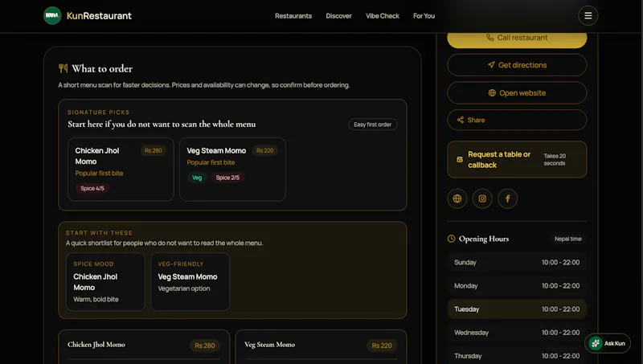
Task: Request a table or callback
Action: tap(517, 159)
